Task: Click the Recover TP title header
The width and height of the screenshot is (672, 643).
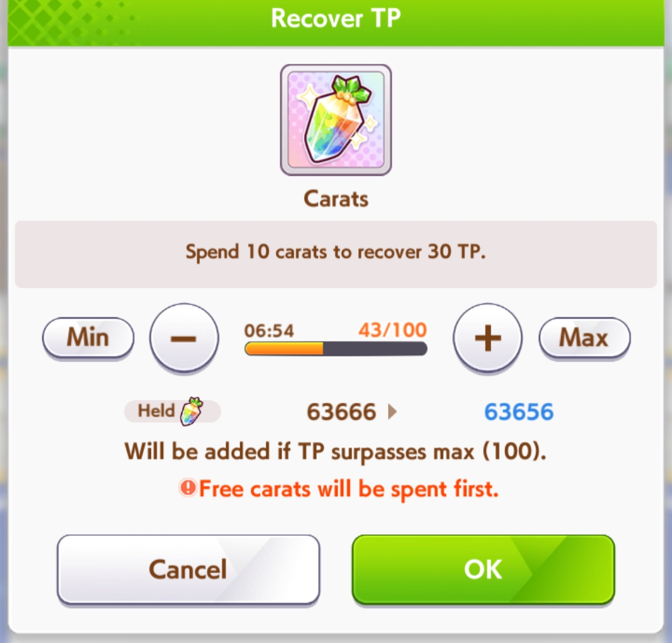Action: (x=335, y=19)
